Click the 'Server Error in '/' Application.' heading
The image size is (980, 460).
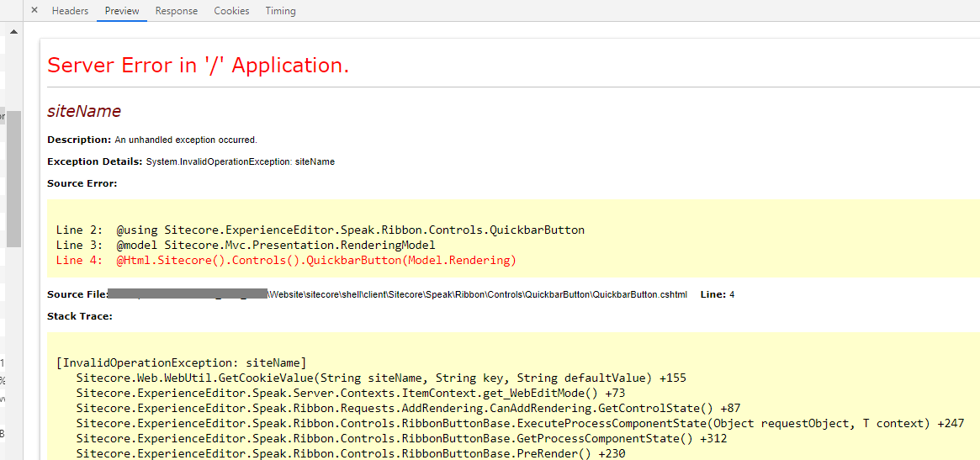[199, 65]
